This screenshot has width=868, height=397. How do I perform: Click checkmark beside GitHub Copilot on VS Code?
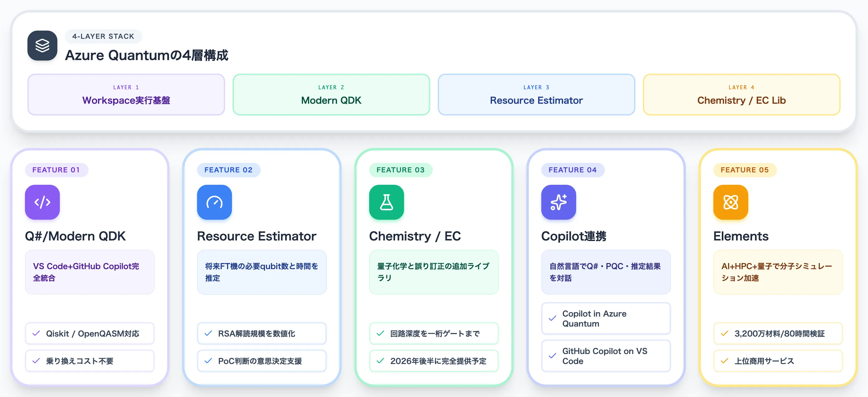point(552,356)
